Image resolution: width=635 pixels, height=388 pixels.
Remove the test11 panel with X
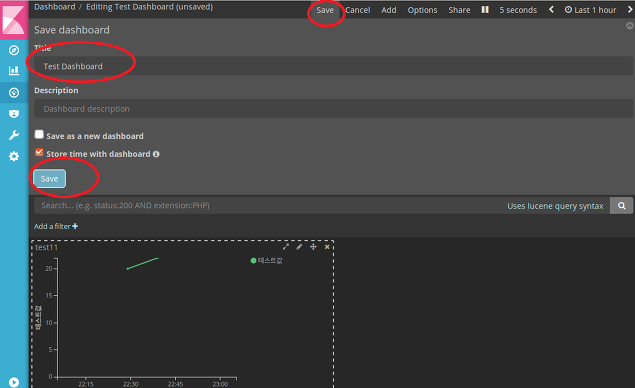tap(327, 247)
